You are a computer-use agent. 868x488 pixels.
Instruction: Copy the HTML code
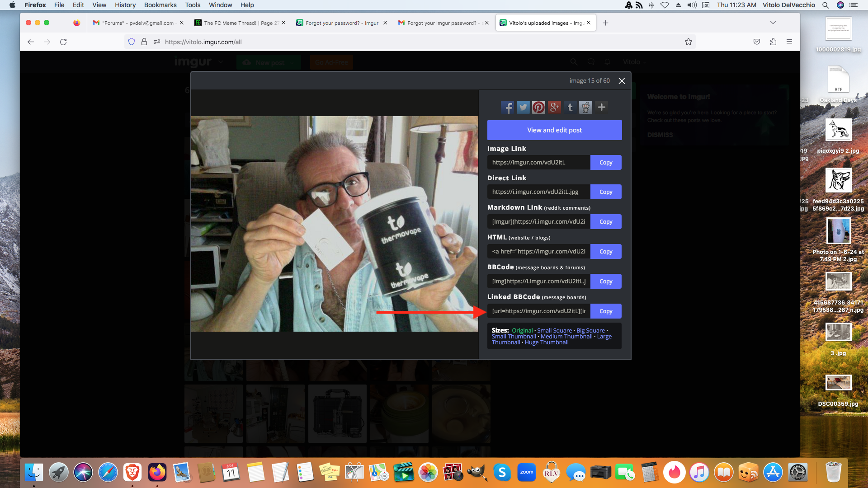point(606,252)
